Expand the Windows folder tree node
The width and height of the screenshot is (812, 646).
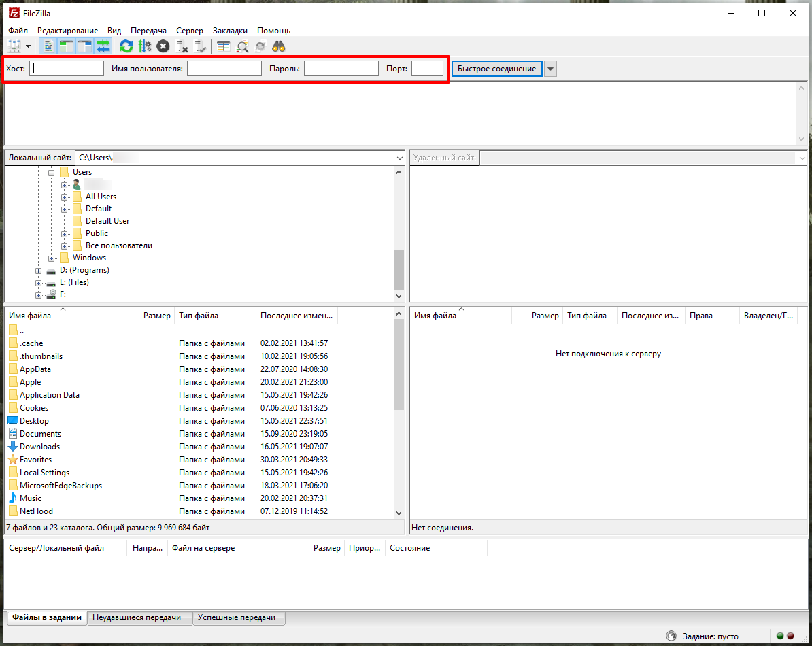click(x=52, y=258)
